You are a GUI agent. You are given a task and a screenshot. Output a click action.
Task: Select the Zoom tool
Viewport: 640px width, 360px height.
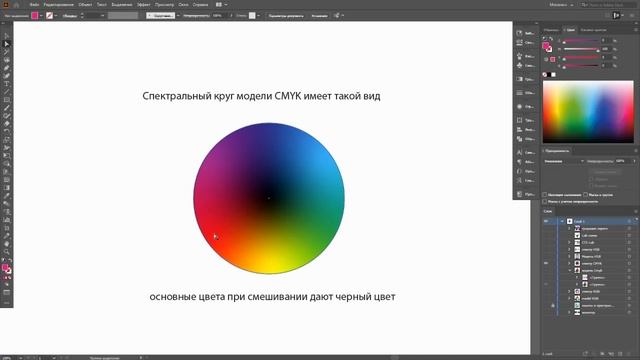coord(7,251)
